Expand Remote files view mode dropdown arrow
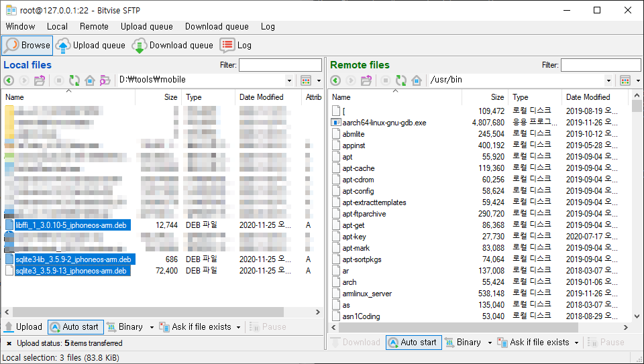The width and height of the screenshot is (644, 364). click(638, 81)
